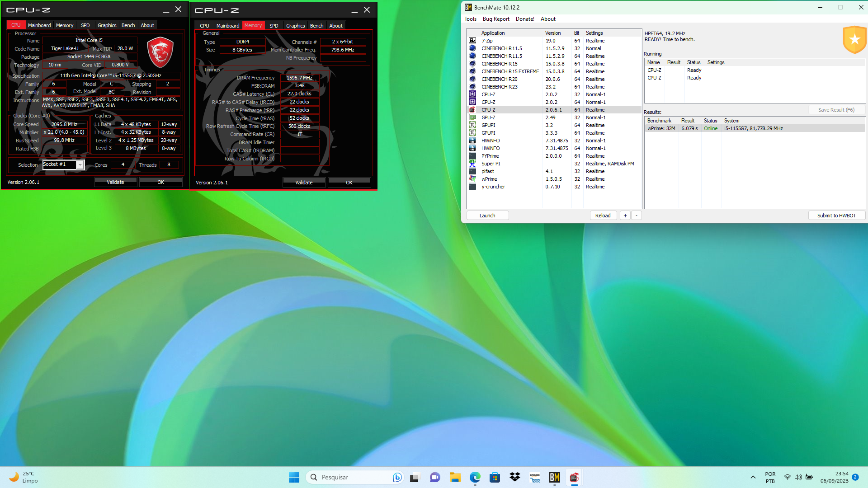Click the Pesquisar taskbar search field
Viewport: 868px width, 488px height.
click(x=355, y=477)
